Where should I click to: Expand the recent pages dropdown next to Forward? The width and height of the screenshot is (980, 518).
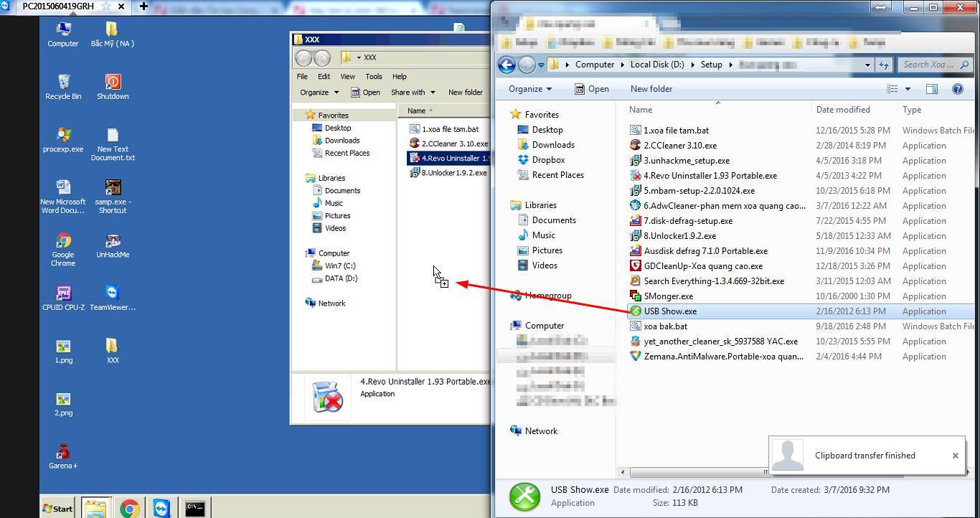[541, 65]
